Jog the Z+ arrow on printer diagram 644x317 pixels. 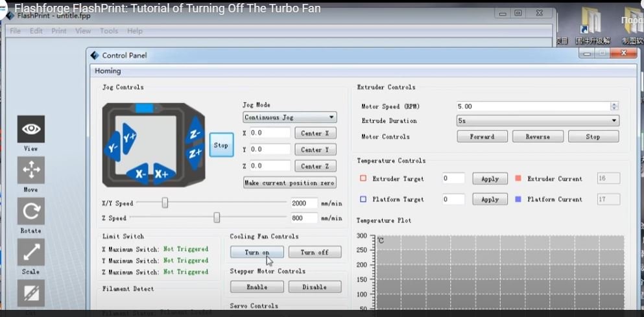[x=195, y=155]
